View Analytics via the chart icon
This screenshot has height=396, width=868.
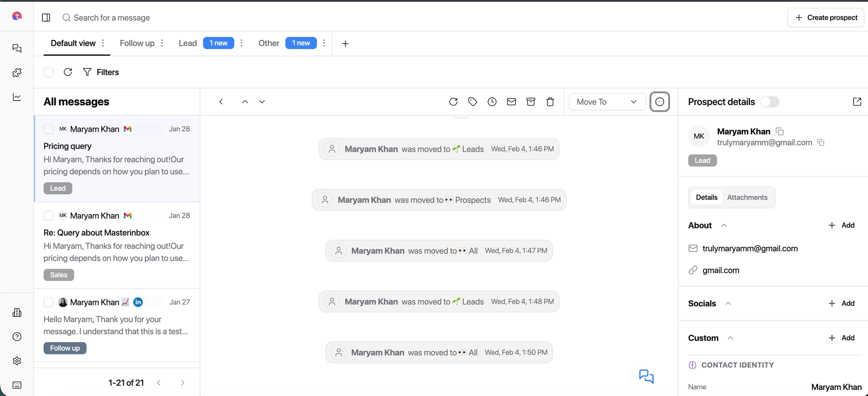point(17,97)
